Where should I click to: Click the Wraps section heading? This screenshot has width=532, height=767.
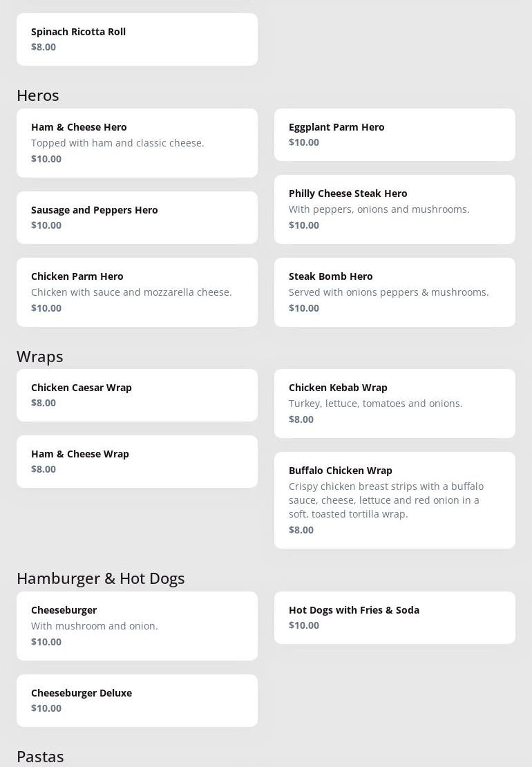pos(40,357)
